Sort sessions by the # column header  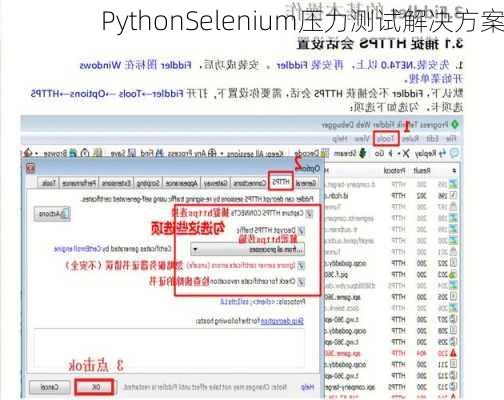tap(454, 171)
